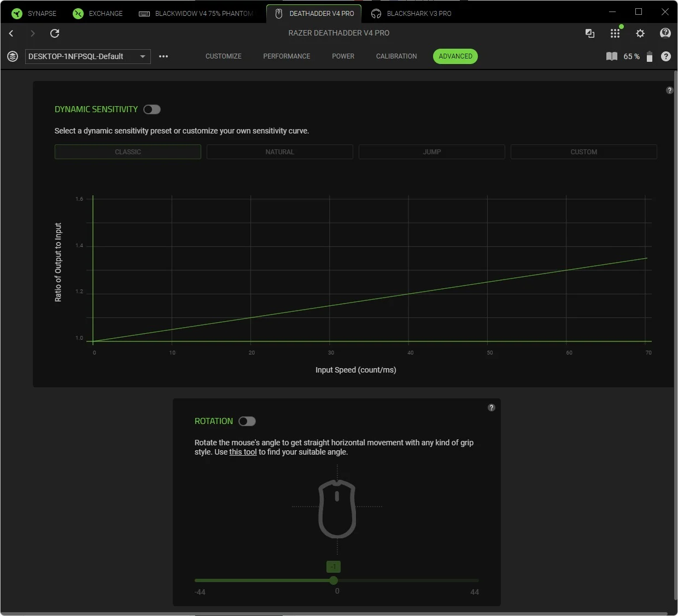Open the Calibration tab
This screenshot has height=616, width=678.
tap(396, 56)
